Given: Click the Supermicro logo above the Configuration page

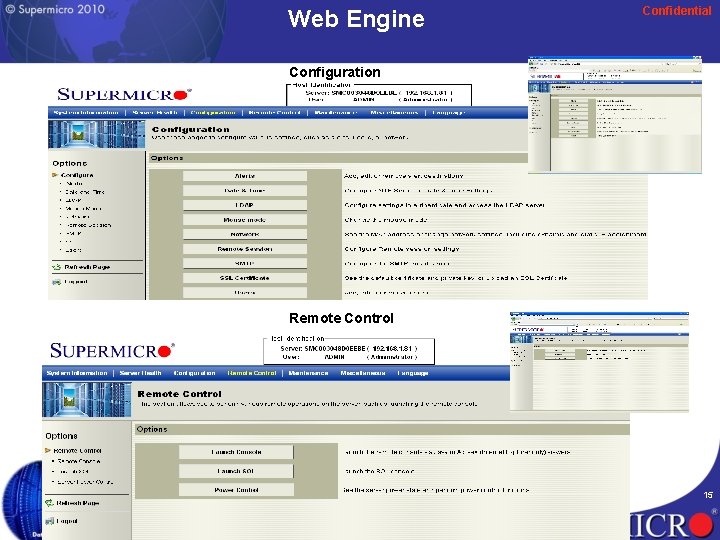Looking at the screenshot, I should click(x=124, y=94).
